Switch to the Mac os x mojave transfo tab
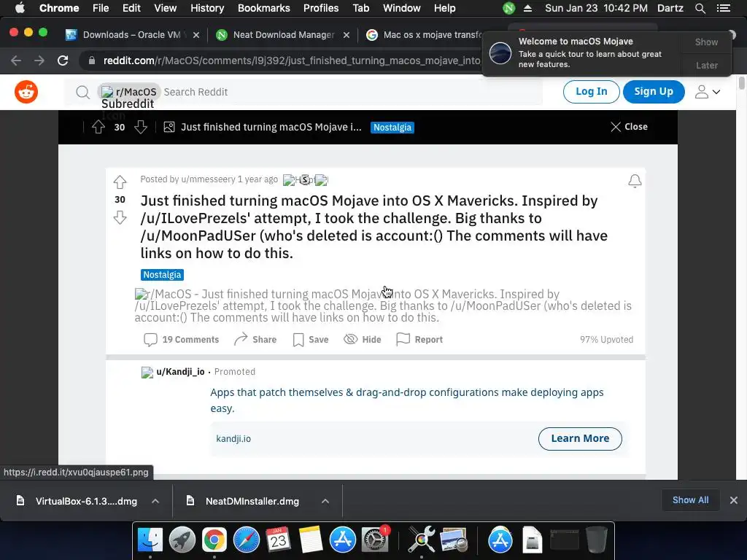 tap(424, 35)
